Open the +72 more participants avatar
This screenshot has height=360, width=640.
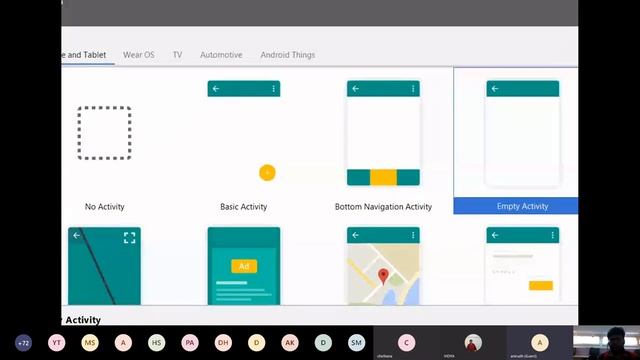tap(23, 343)
